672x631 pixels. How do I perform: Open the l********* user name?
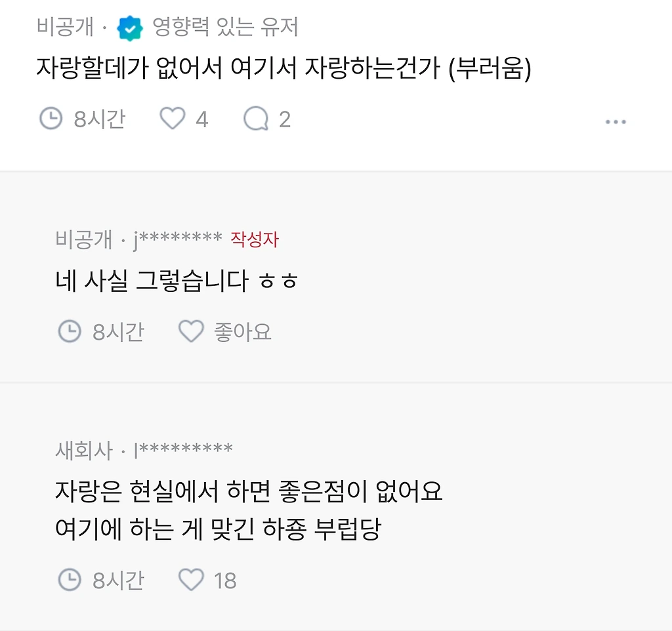click(x=183, y=451)
